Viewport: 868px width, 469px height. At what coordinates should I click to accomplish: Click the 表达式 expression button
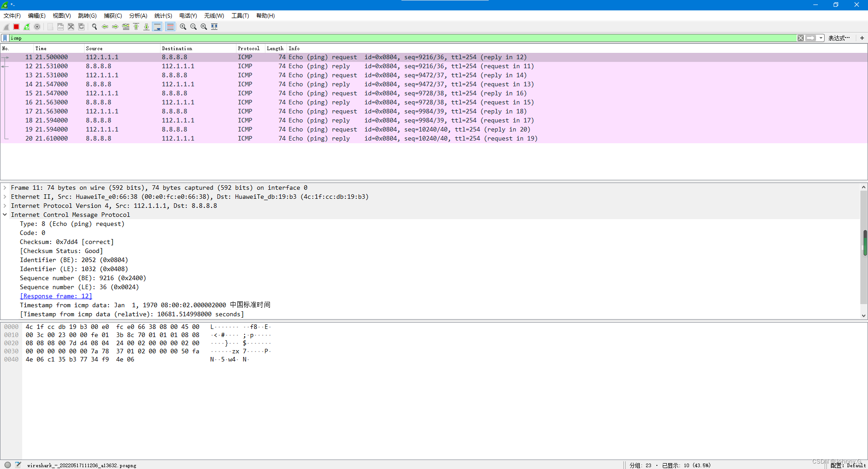(x=839, y=38)
